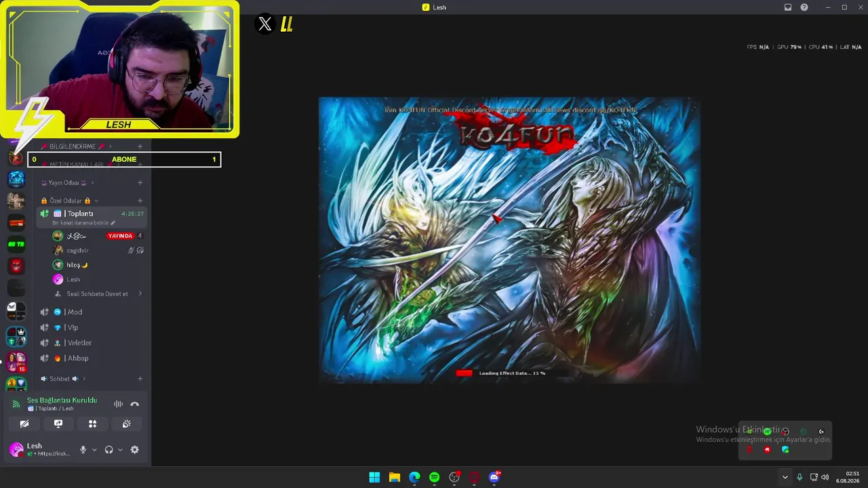Click 'Sesli Sohbete Davet et' invite row
This screenshot has width=868, height=488.
[98, 293]
